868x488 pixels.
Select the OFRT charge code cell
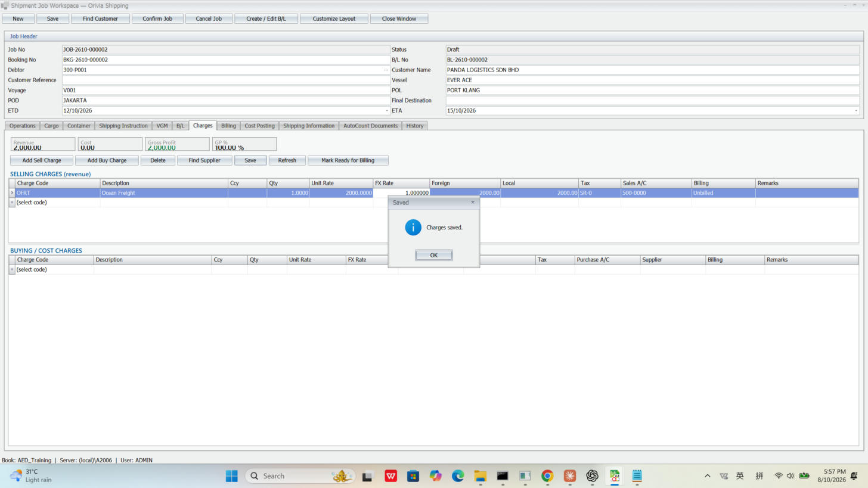pyautogui.click(x=57, y=193)
